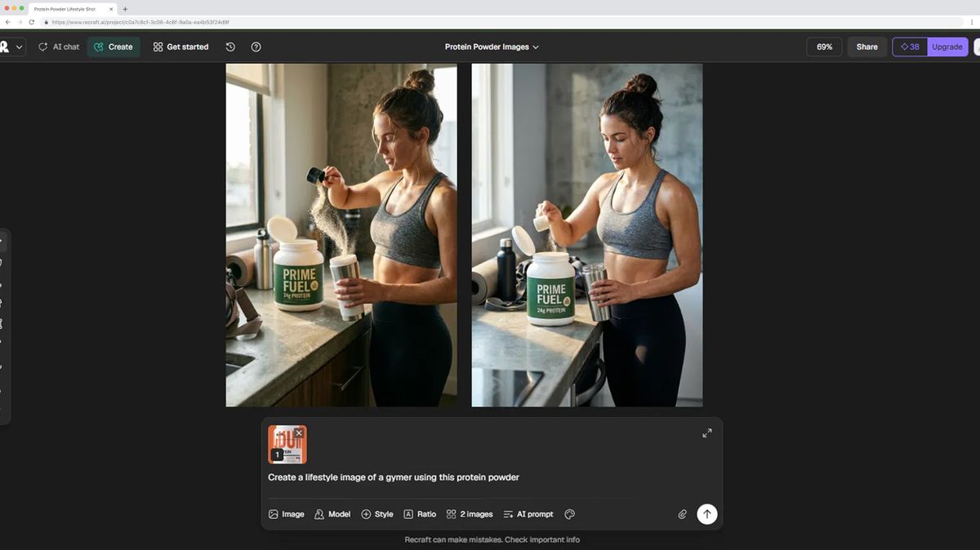Open the AI chat mode
The height and width of the screenshot is (550, 980).
(59, 47)
